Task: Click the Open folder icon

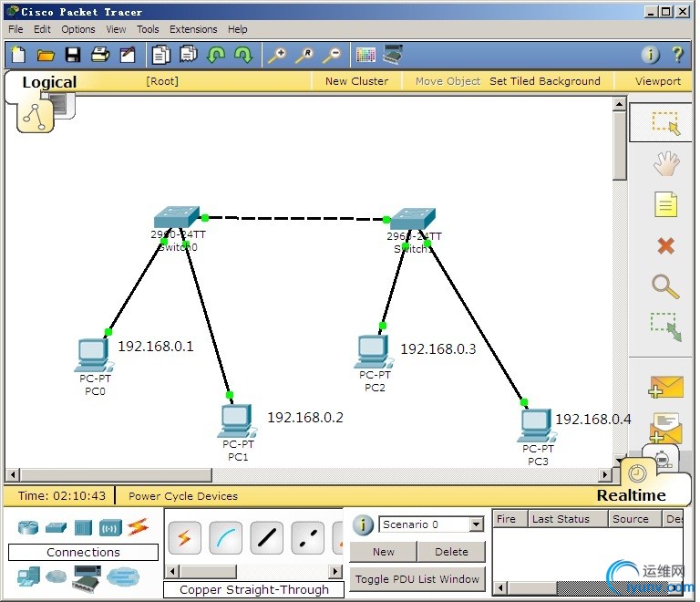Action: (x=46, y=56)
